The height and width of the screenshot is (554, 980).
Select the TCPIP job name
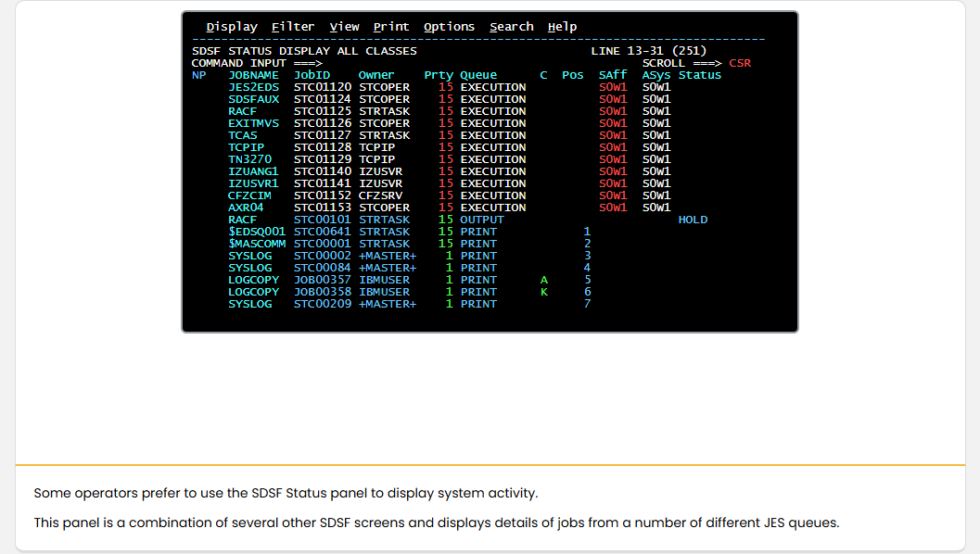point(247,147)
